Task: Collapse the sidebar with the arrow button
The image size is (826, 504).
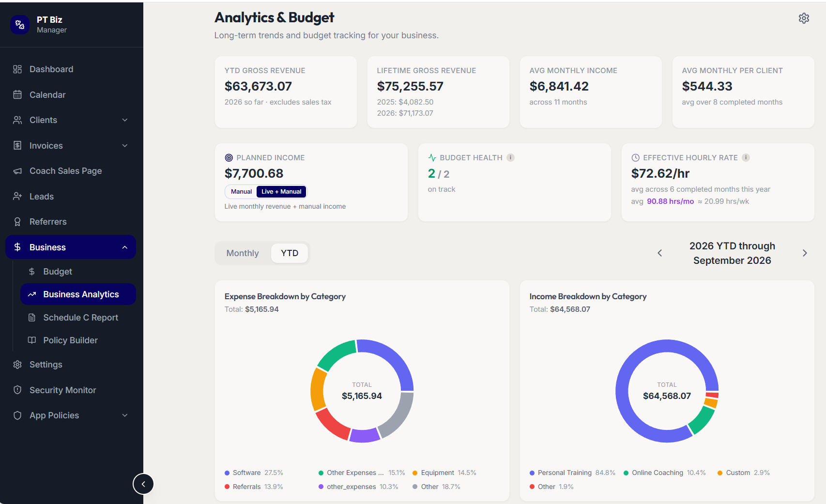Action: click(x=143, y=484)
